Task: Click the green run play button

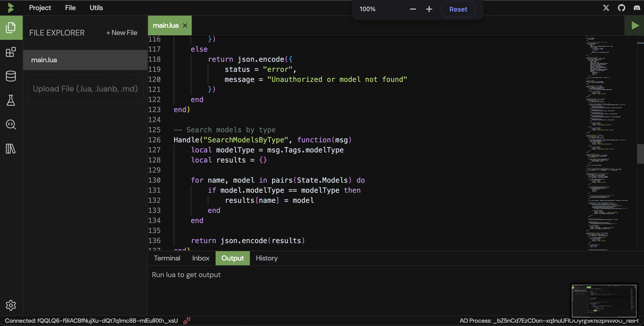Action: pyautogui.click(x=634, y=26)
